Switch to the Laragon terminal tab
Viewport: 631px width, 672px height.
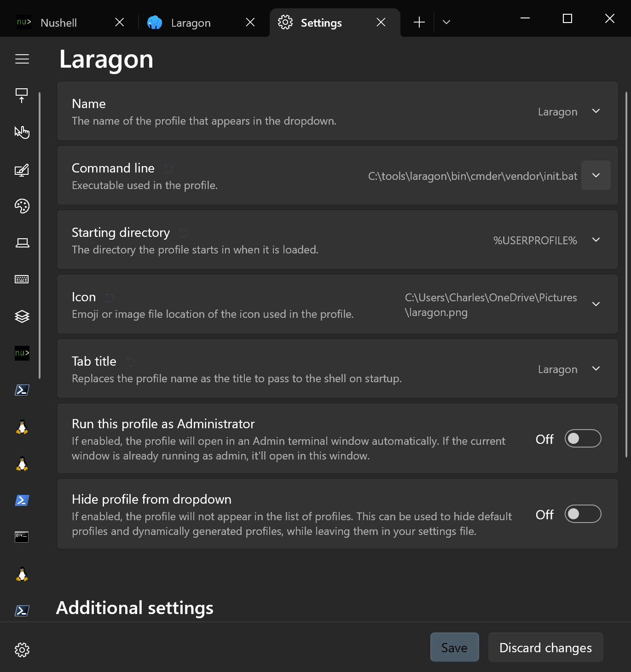click(x=191, y=22)
